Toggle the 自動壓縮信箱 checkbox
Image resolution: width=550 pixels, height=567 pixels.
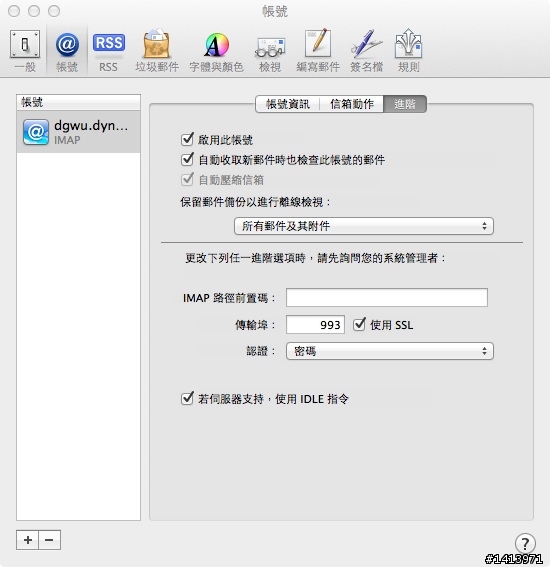click(x=187, y=179)
